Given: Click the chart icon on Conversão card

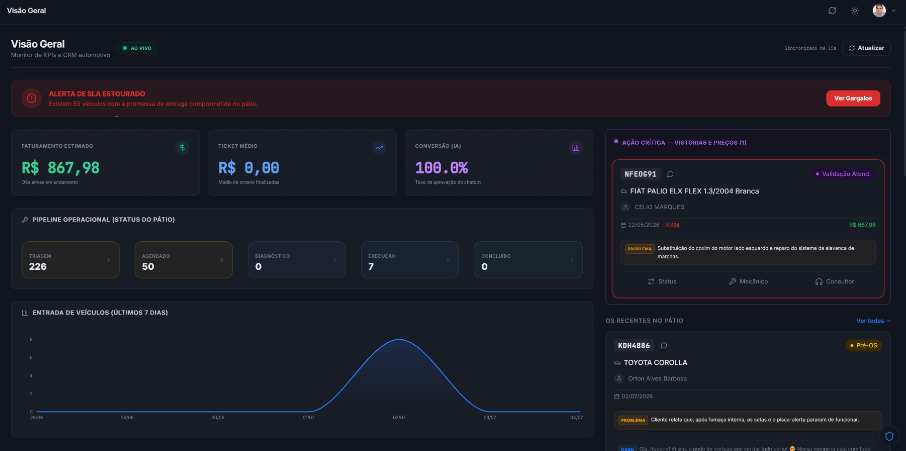Looking at the screenshot, I should pos(575,148).
